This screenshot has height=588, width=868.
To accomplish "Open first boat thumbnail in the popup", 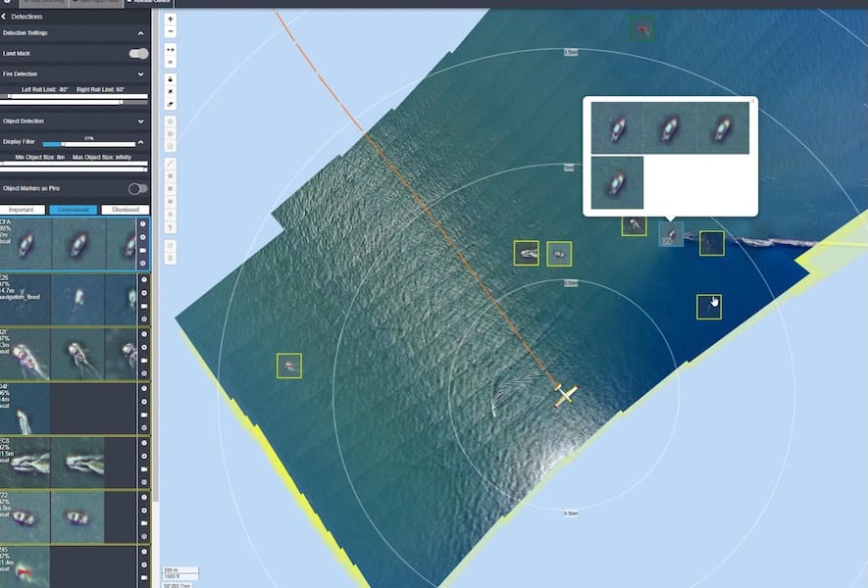I will (617, 127).
